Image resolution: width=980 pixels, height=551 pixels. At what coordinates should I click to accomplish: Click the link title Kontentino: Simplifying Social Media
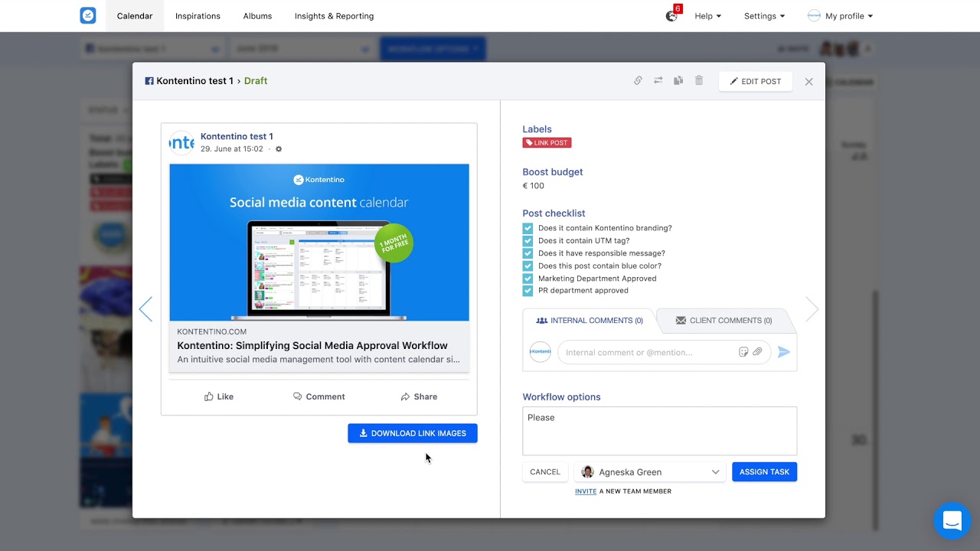click(x=312, y=345)
